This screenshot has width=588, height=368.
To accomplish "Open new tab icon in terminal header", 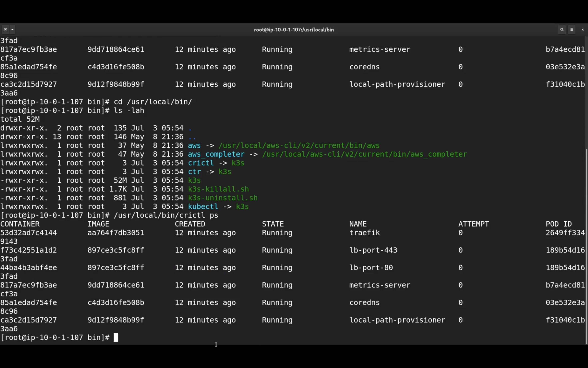I will tap(5, 30).
